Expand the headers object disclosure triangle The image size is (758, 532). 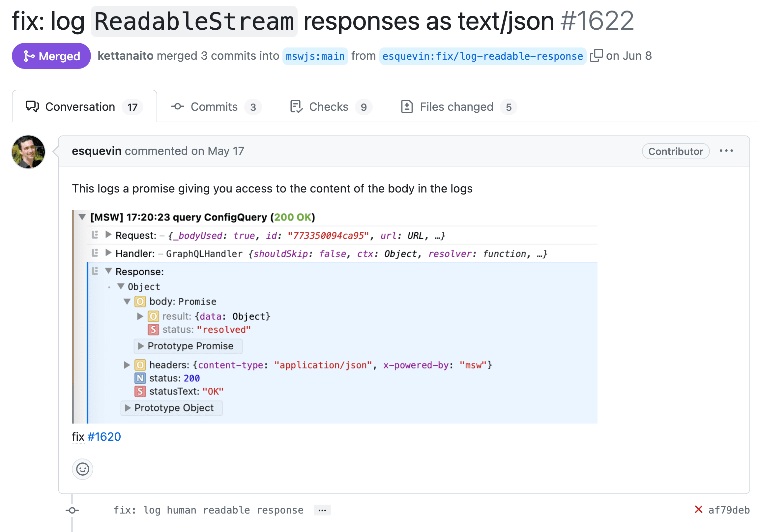click(x=127, y=365)
